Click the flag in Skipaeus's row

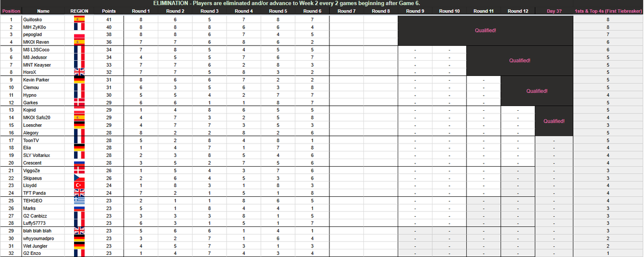click(x=79, y=178)
